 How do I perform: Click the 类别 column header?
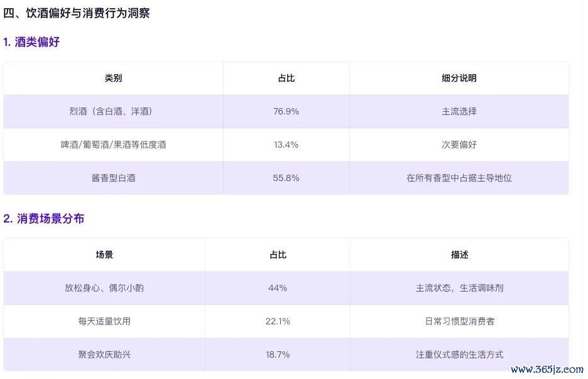(x=113, y=78)
